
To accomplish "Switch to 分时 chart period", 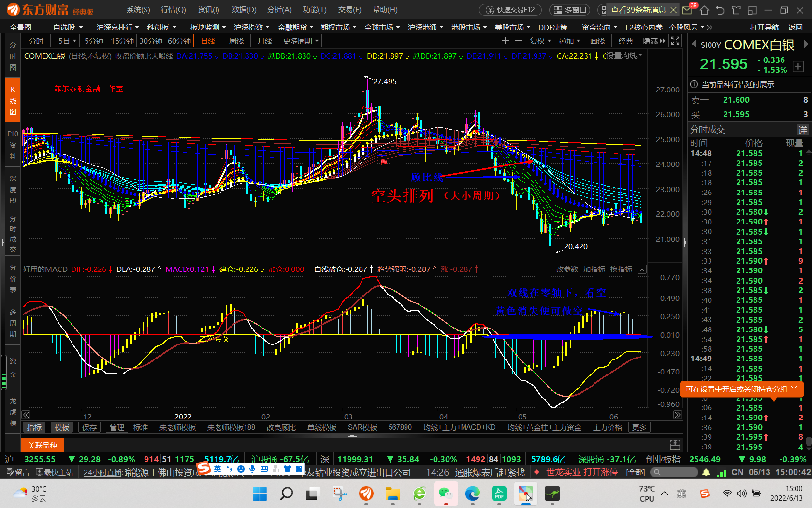I will click(36, 41).
